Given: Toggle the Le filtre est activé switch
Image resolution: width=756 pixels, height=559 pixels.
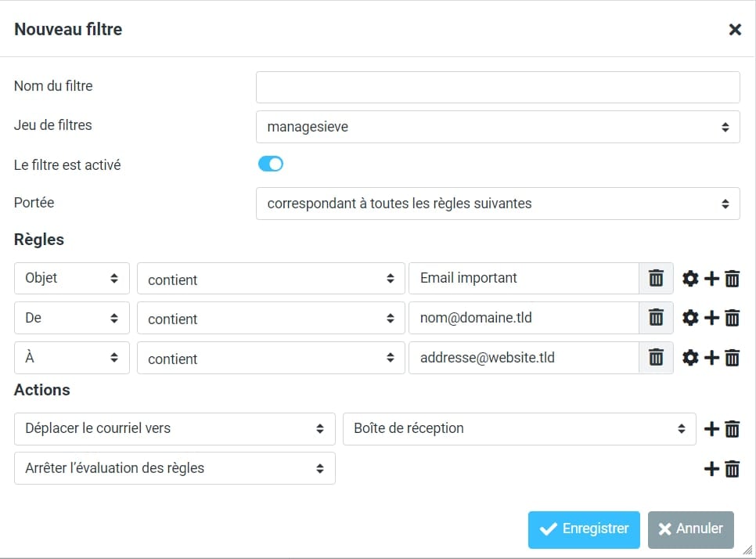Looking at the screenshot, I should (270, 164).
